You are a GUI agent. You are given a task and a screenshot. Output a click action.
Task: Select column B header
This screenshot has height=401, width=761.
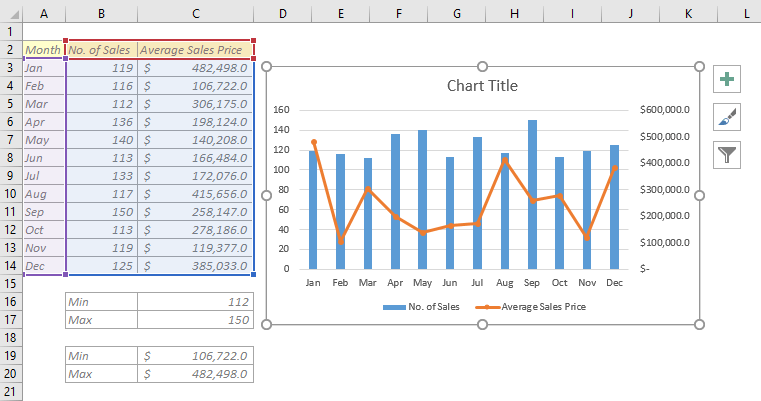(101, 11)
